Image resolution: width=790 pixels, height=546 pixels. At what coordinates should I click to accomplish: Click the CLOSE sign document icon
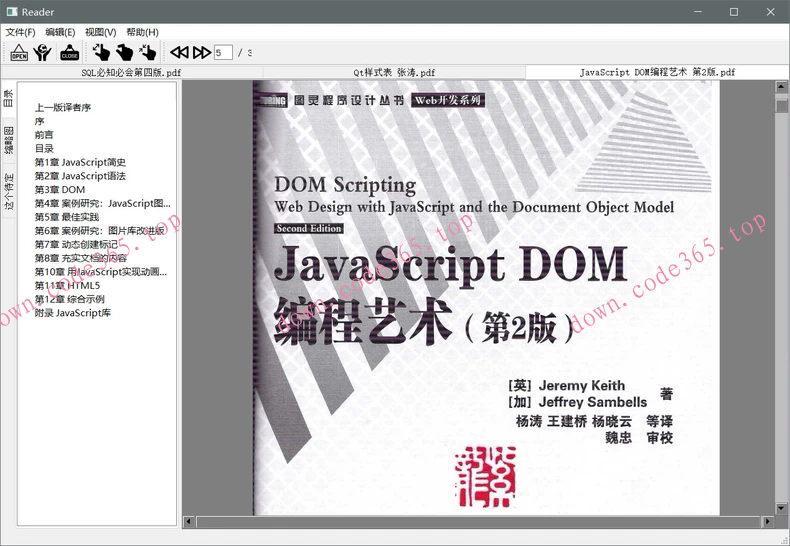click(70, 52)
